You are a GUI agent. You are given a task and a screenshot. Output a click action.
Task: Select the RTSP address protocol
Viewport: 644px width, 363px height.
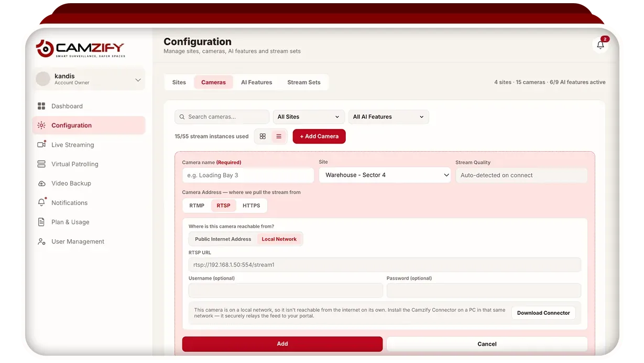click(x=224, y=206)
